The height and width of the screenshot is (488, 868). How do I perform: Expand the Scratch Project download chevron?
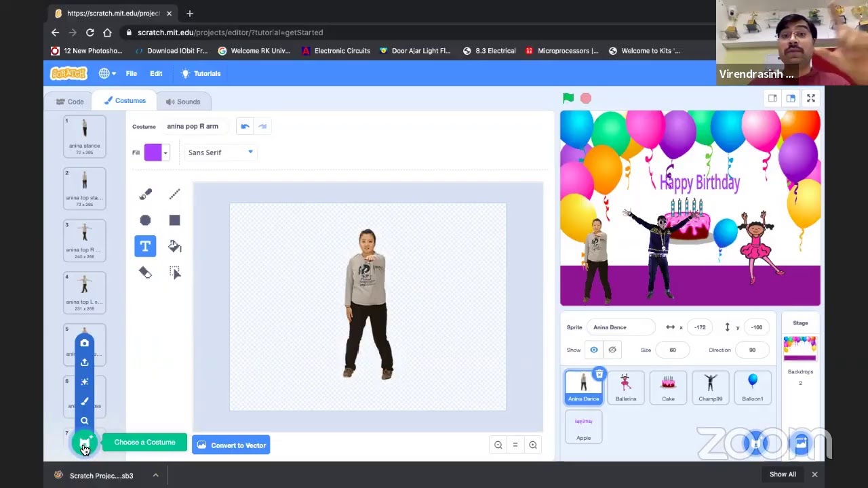pos(155,475)
